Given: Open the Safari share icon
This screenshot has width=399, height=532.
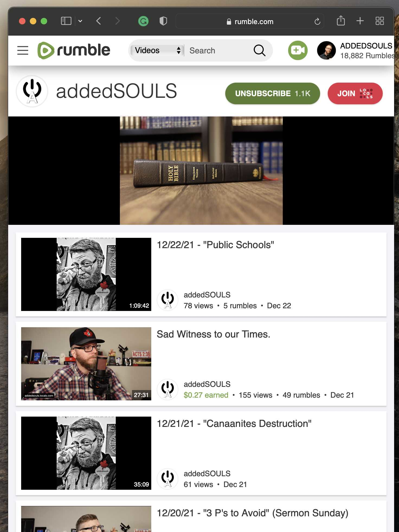Looking at the screenshot, I should pos(341,21).
